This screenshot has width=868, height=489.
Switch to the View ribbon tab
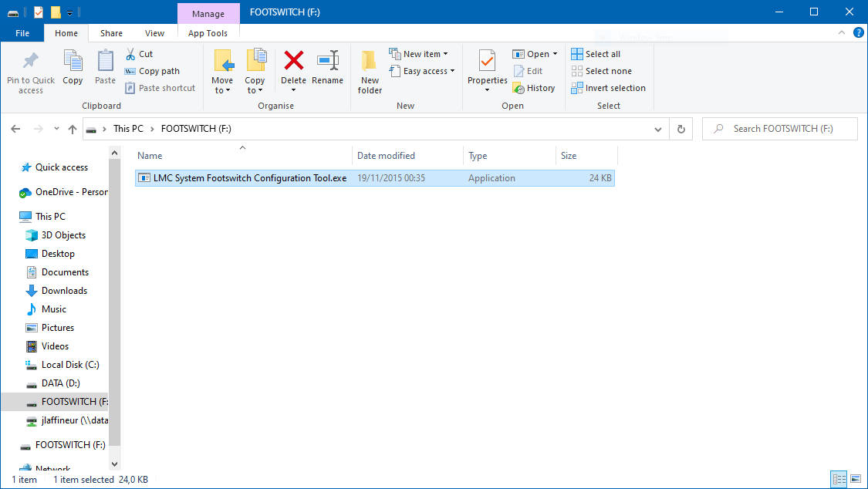[154, 33]
